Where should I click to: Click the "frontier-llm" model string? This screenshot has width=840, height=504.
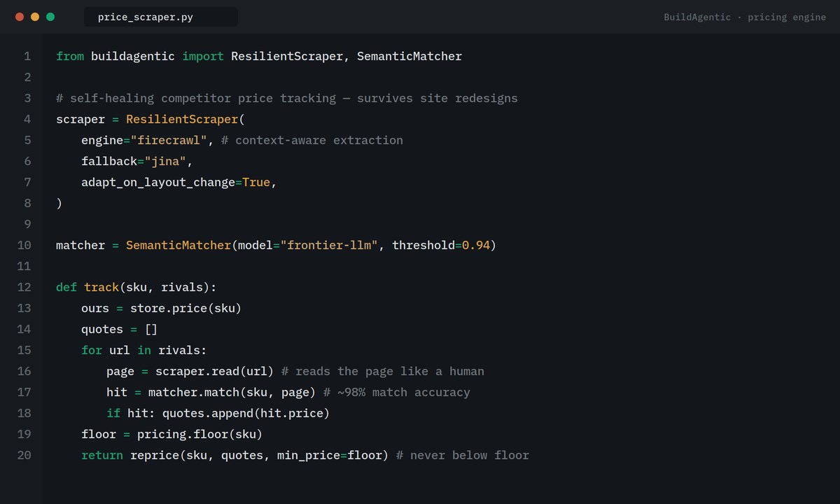(x=329, y=245)
